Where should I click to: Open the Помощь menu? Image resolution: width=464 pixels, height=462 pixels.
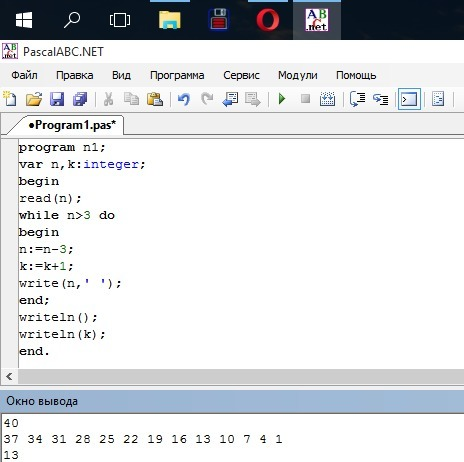(x=356, y=75)
